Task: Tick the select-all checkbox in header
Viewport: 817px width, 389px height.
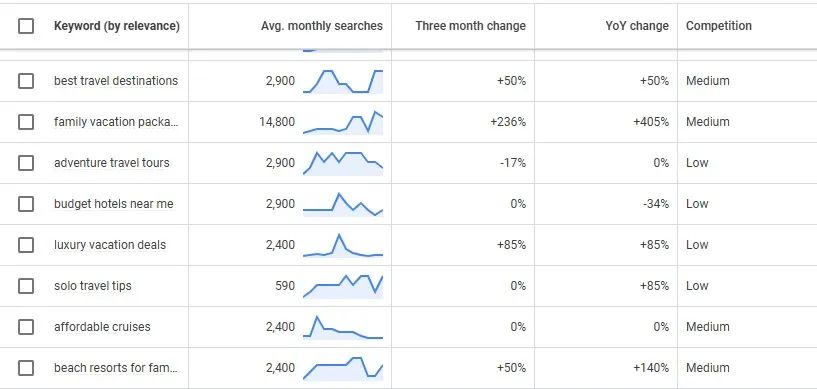Action: (26, 26)
